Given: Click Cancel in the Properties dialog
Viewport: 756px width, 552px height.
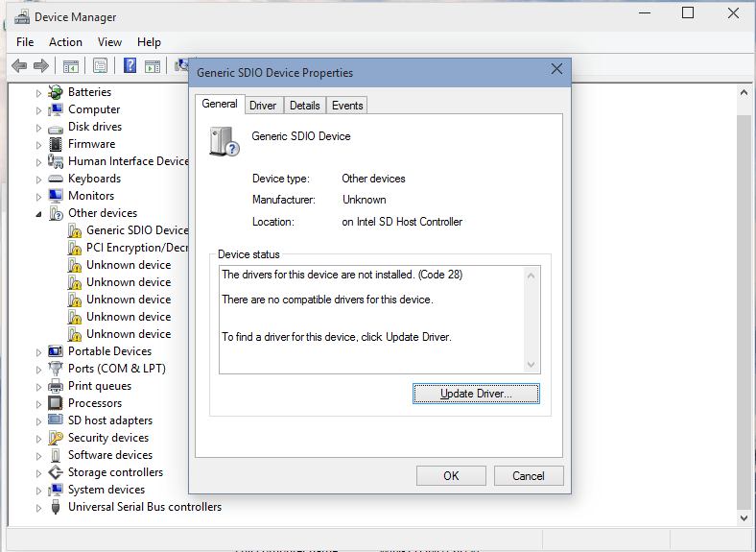Looking at the screenshot, I should [x=529, y=476].
